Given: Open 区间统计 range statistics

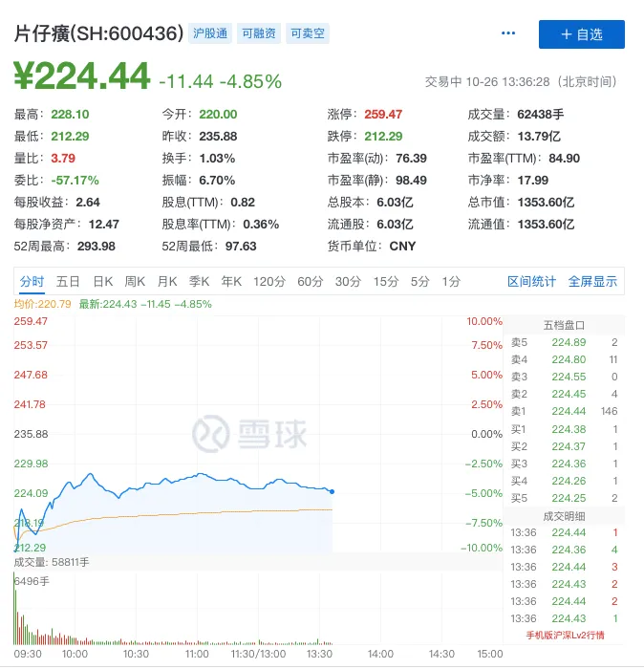Looking at the screenshot, I should coord(531,282).
